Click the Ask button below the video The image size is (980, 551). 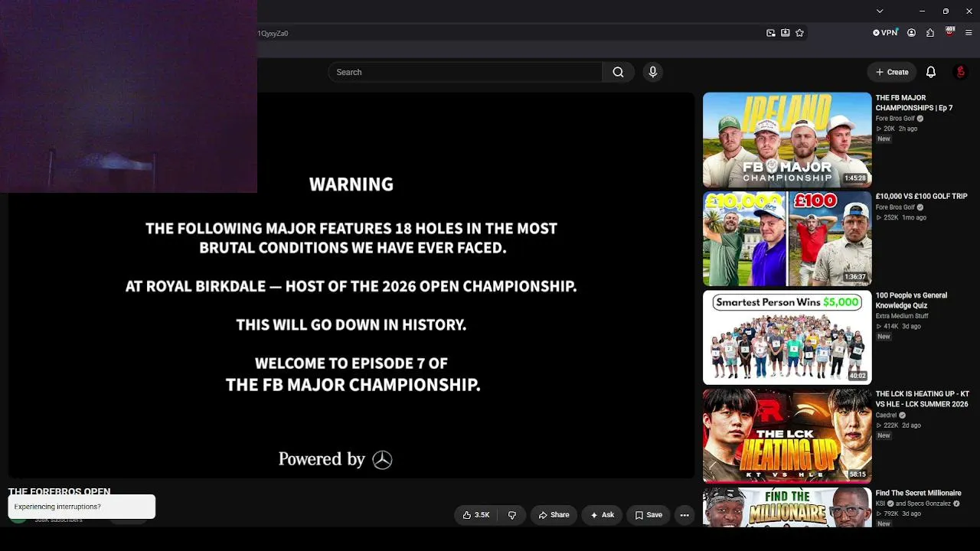[602, 515]
